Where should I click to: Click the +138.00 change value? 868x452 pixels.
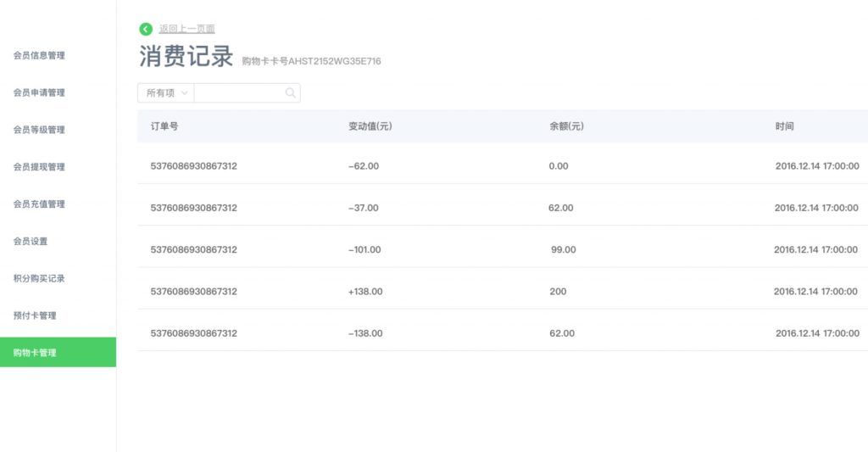[365, 292]
